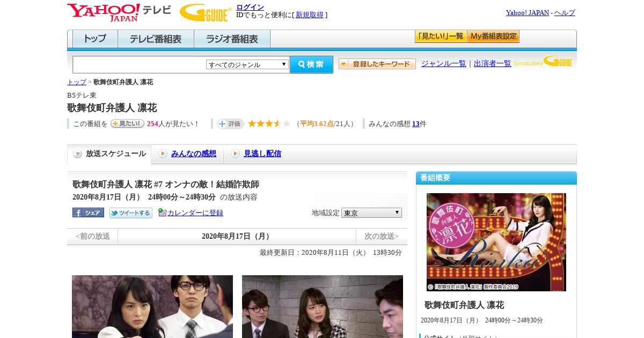Click the calendar icon beside カレンダーに登録
Image resolution: width=644 pixels, height=338 pixels.
pos(163,212)
